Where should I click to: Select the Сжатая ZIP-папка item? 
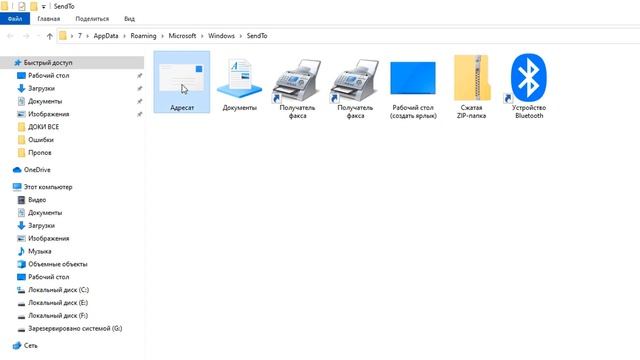(471, 87)
